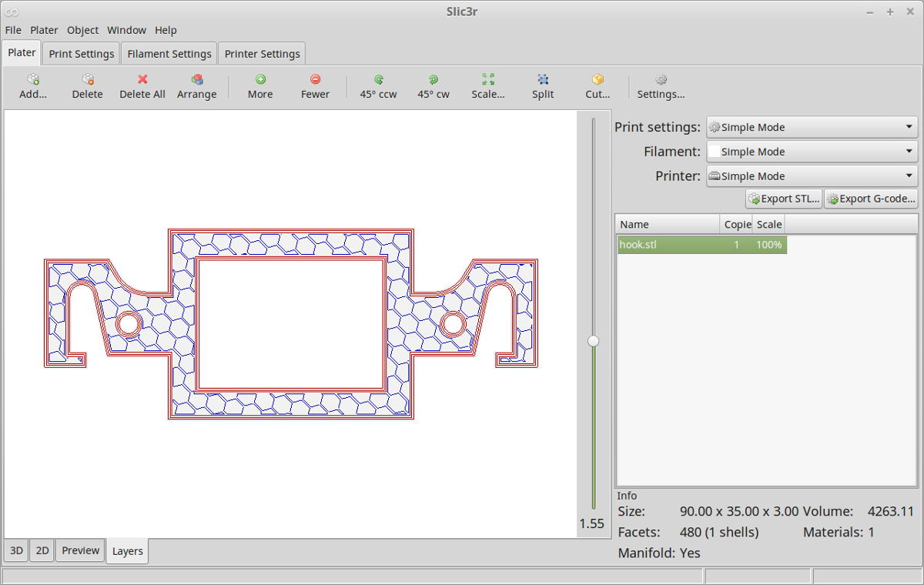Viewport: 924px width, 585px height.
Task: Open the Plater menu
Action: (44, 30)
